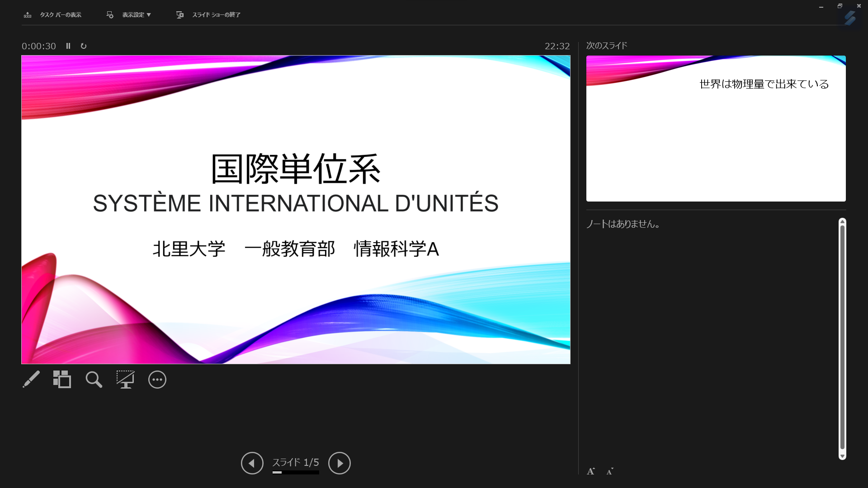
Task: Go to previous slide arrow
Action: coord(252,463)
